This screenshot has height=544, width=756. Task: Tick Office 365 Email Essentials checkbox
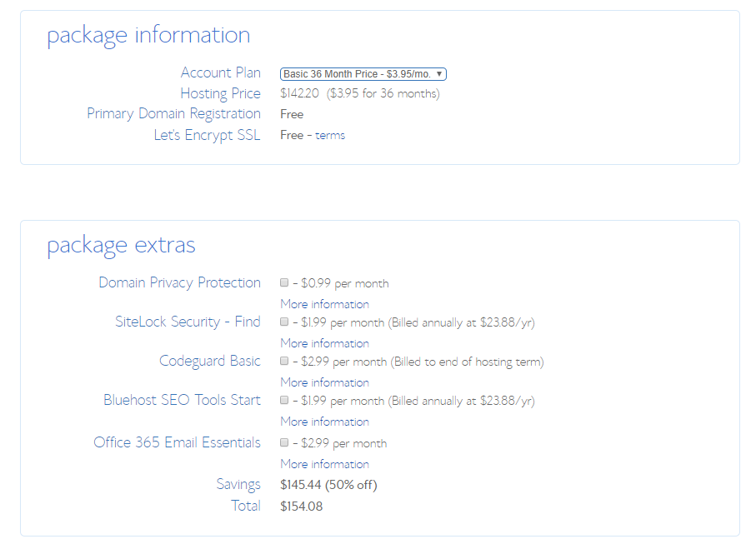[x=284, y=442]
